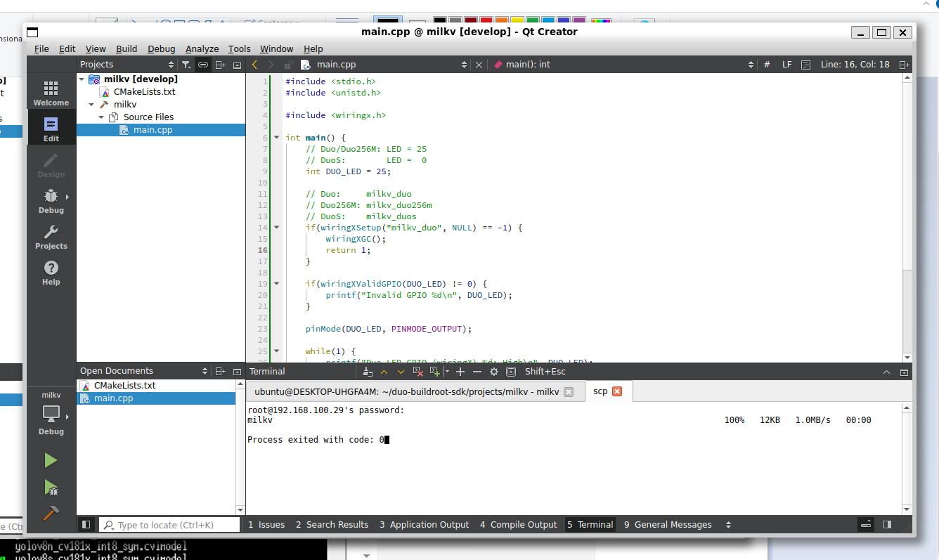Click the green Run button
This screenshot has height=560, width=939.
click(51, 460)
